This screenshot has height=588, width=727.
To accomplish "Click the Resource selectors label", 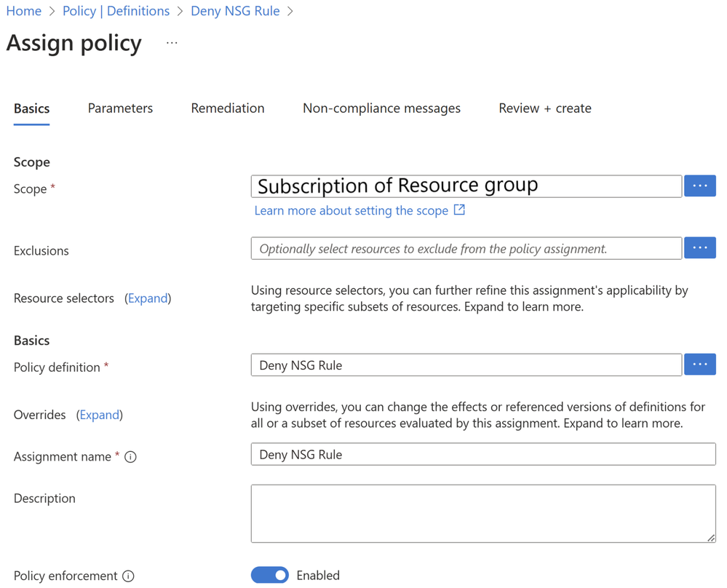I will 64,298.
